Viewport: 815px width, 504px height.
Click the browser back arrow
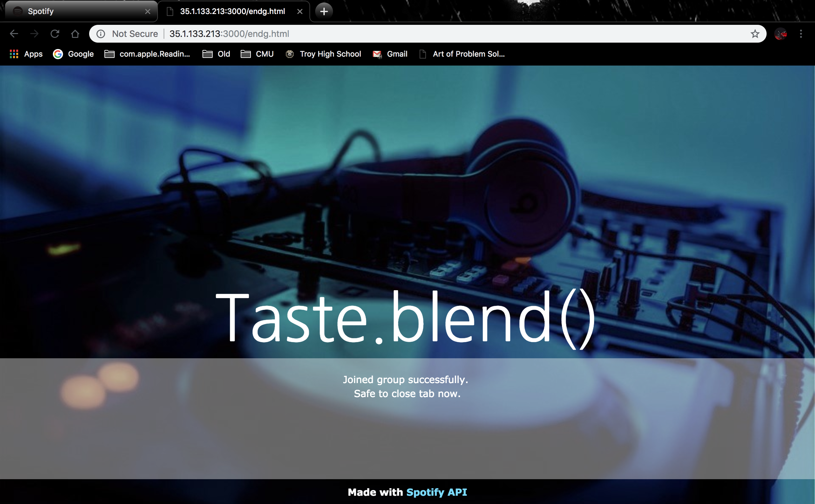(14, 34)
